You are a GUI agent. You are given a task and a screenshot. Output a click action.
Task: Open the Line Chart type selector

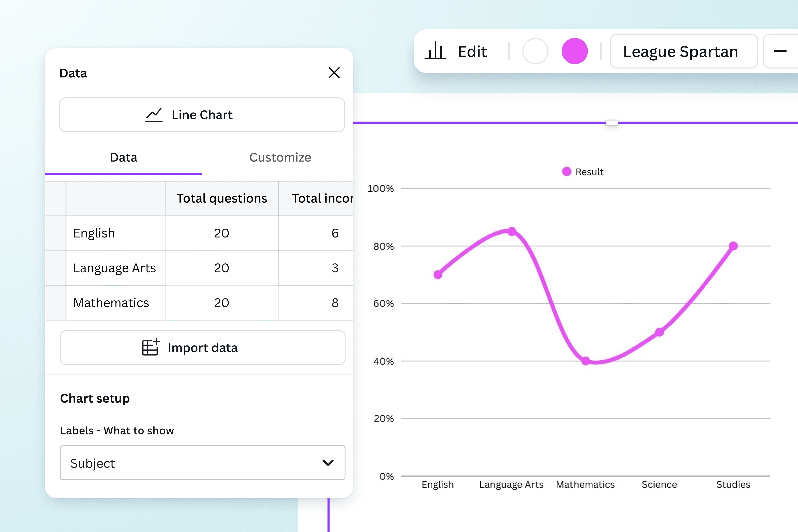pyautogui.click(x=202, y=115)
